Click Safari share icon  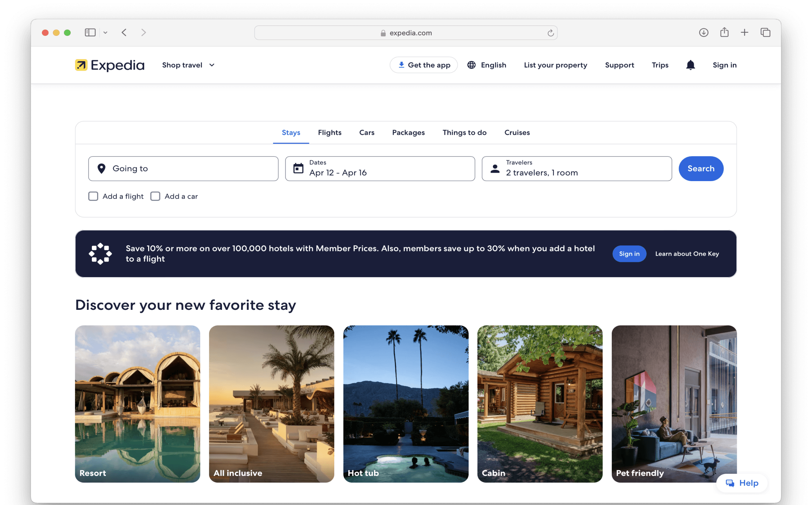click(x=724, y=33)
